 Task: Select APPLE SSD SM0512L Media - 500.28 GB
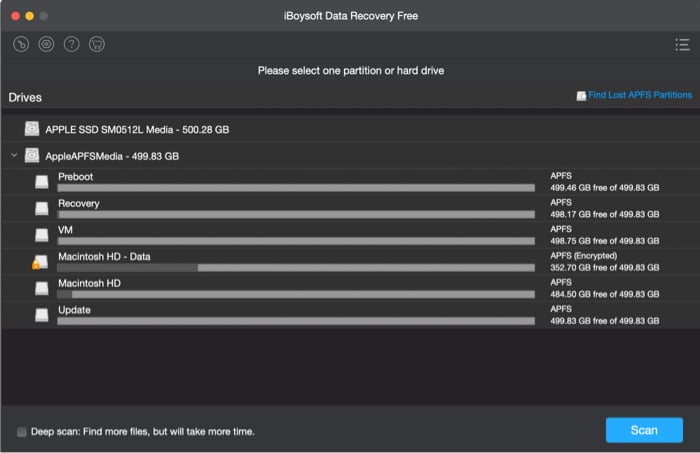point(137,130)
